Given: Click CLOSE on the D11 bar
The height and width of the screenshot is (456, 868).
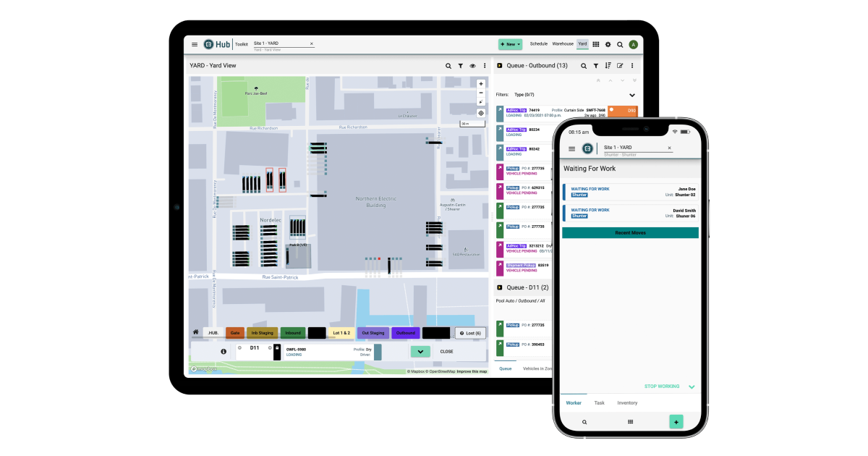Looking at the screenshot, I should pos(447,352).
